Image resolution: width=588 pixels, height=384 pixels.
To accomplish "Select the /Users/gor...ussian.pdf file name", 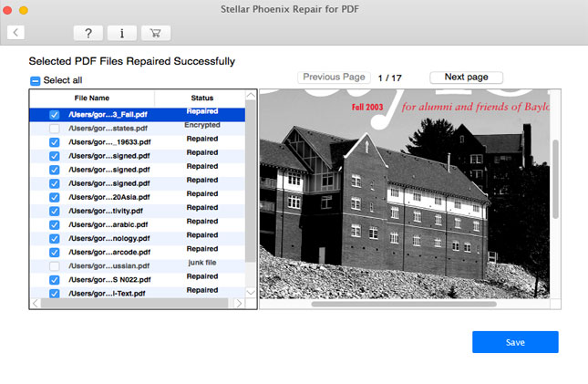I will (x=109, y=266).
